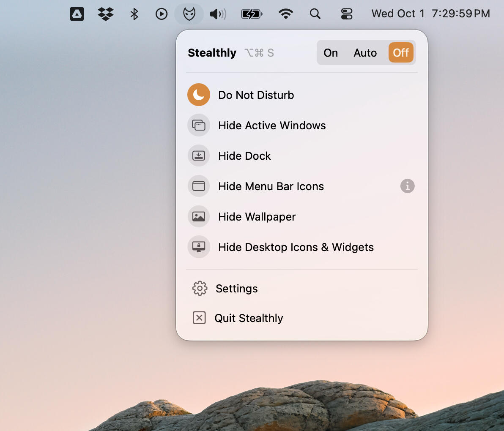Click the Hide Menu Bar Icons icon
Viewport: 504px width, 431px height.
coord(199,186)
